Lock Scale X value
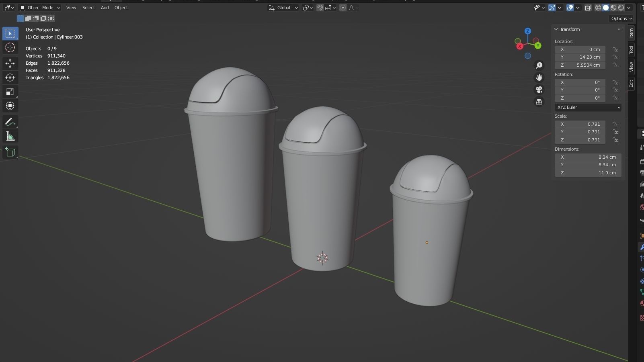The height and width of the screenshot is (362, 644). (x=615, y=124)
